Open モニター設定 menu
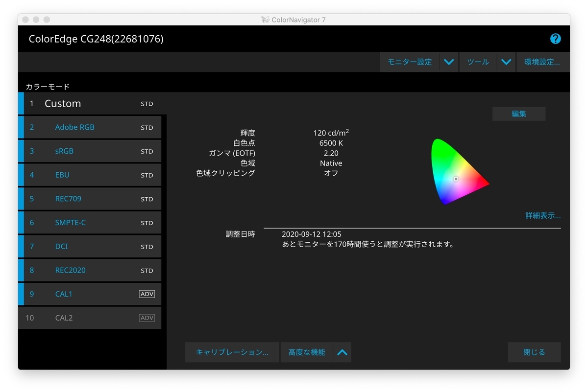The height and width of the screenshot is (392, 588). 410,62
